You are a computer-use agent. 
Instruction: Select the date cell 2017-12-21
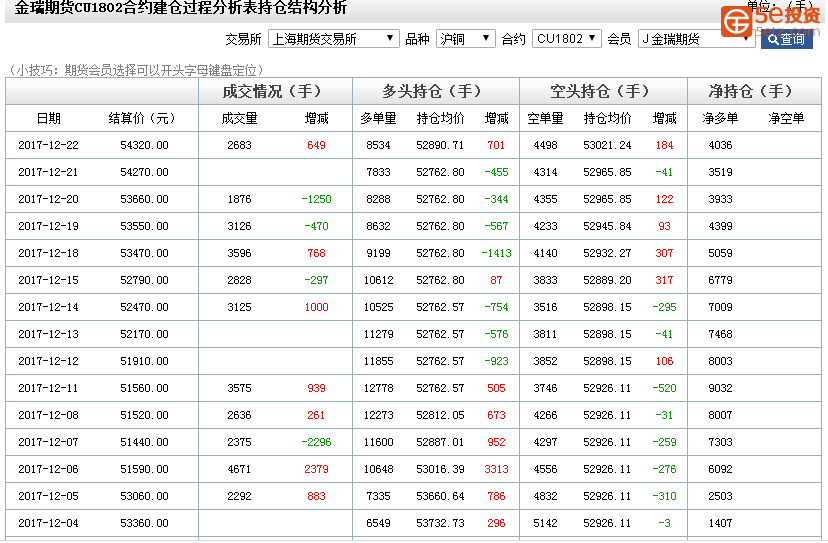[x=48, y=172]
